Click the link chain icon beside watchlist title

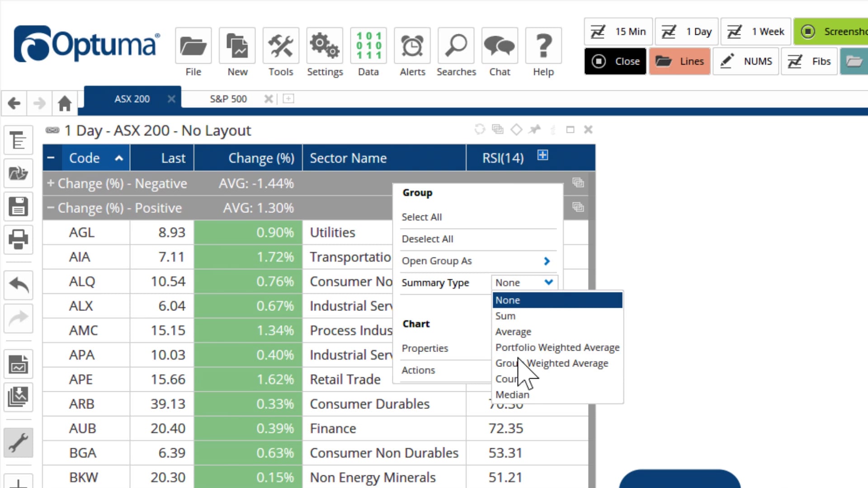(x=52, y=130)
